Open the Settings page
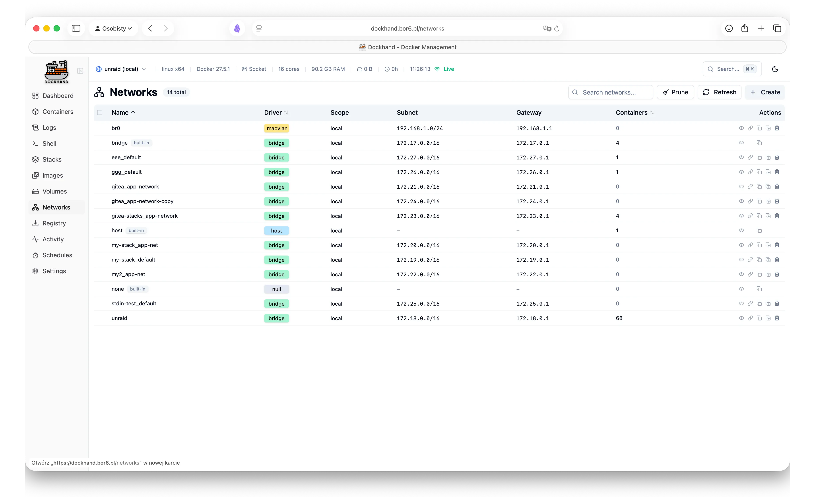This screenshot has width=815, height=504. [x=36, y=271]
